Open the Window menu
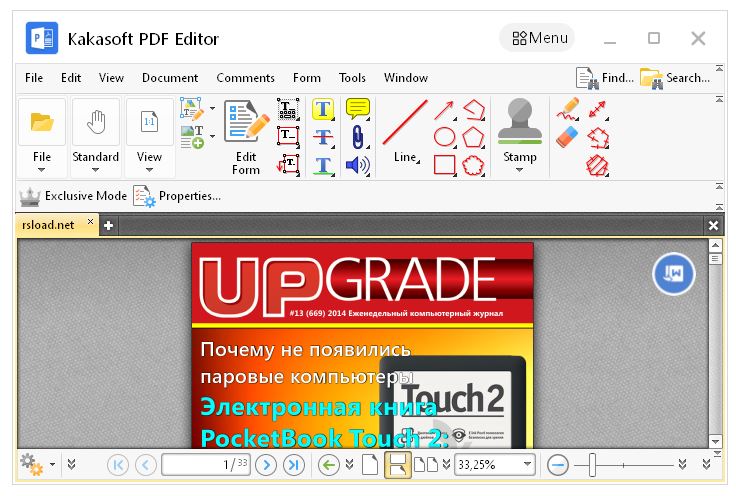The width and height of the screenshot is (736, 496). click(406, 78)
